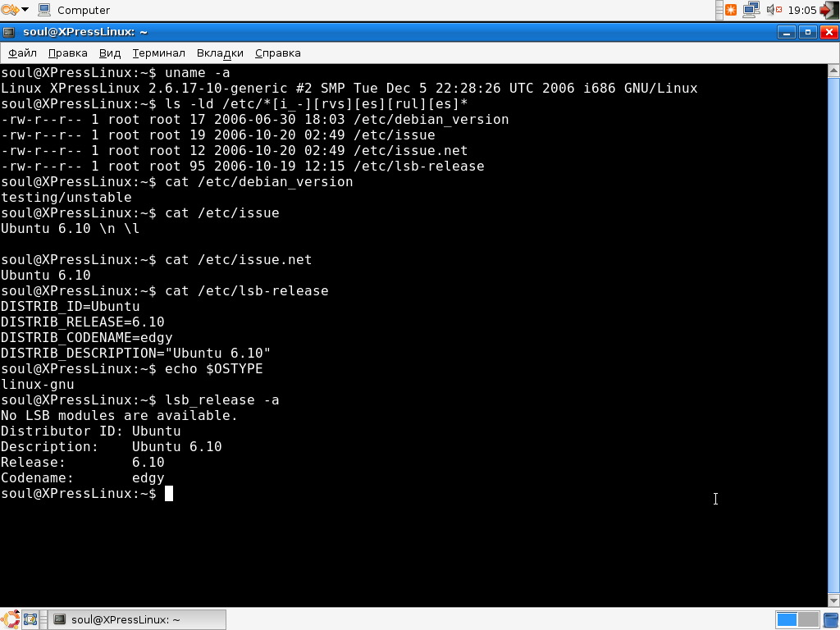Click the 'DISTRIB_CODENAME=edgy' line
Image resolution: width=840 pixels, height=630 pixels.
pos(87,338)
